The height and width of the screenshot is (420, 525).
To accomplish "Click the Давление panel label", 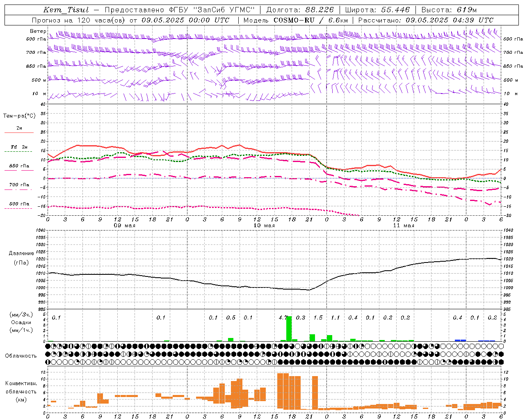I will 21,253.
